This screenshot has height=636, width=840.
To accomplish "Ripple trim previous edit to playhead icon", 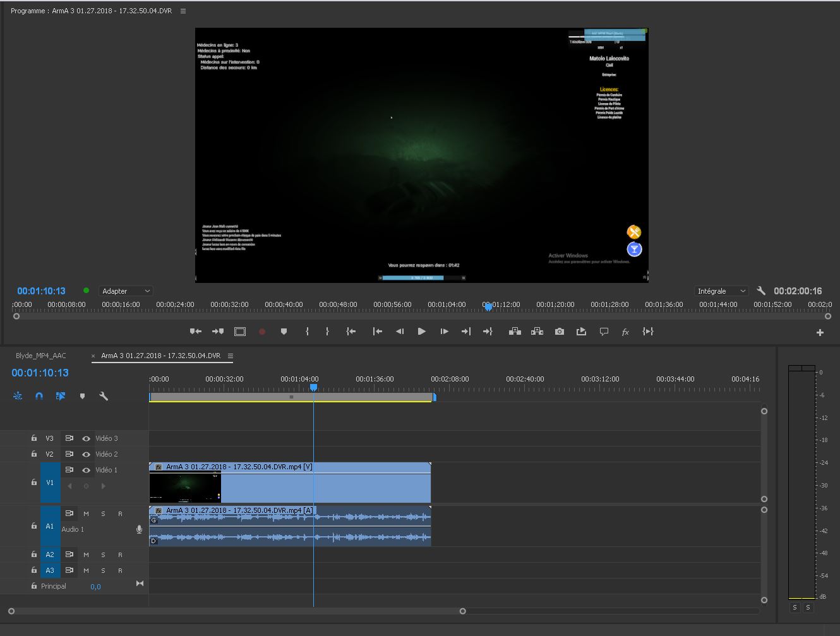I will (196, 332).
